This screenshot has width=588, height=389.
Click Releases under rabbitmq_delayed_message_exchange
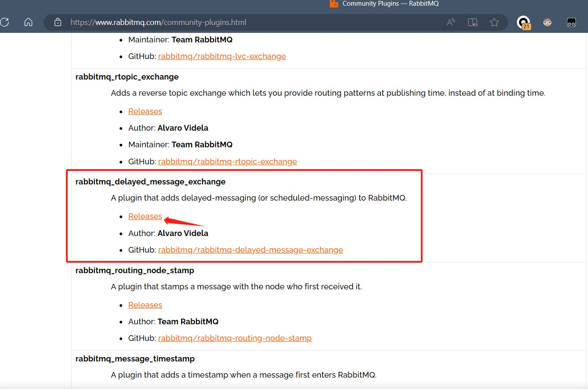(x=145, y=216)
